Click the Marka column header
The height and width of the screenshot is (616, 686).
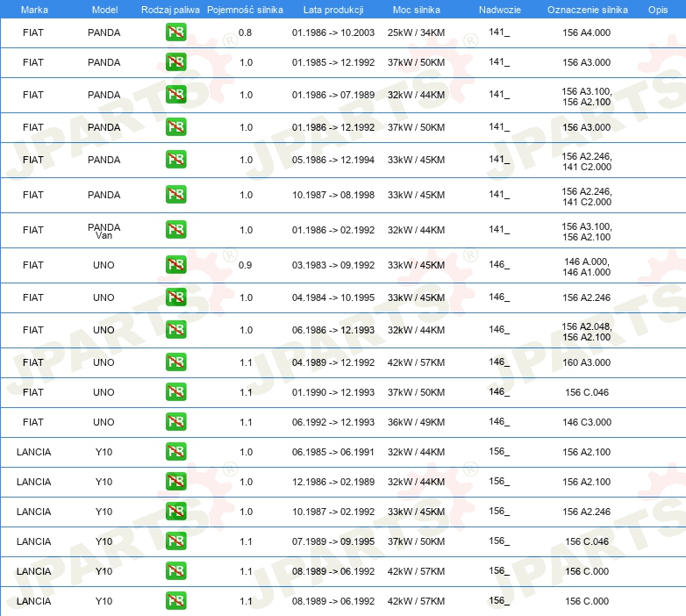pyautogui.click(x=34, y=10)
